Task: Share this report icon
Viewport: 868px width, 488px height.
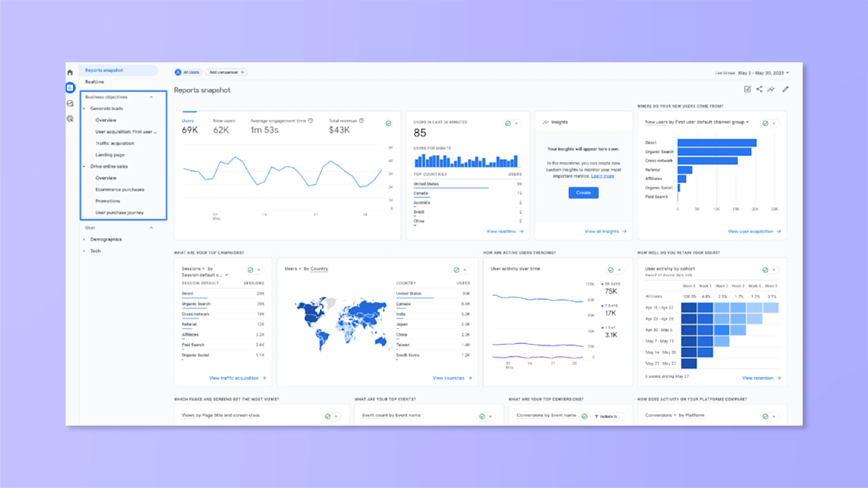Action: [759, 89]
